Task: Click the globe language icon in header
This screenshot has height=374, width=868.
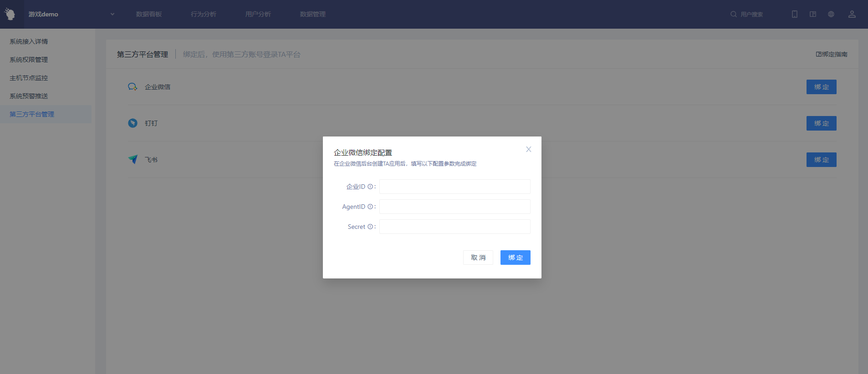Action: tap(831, 14)
